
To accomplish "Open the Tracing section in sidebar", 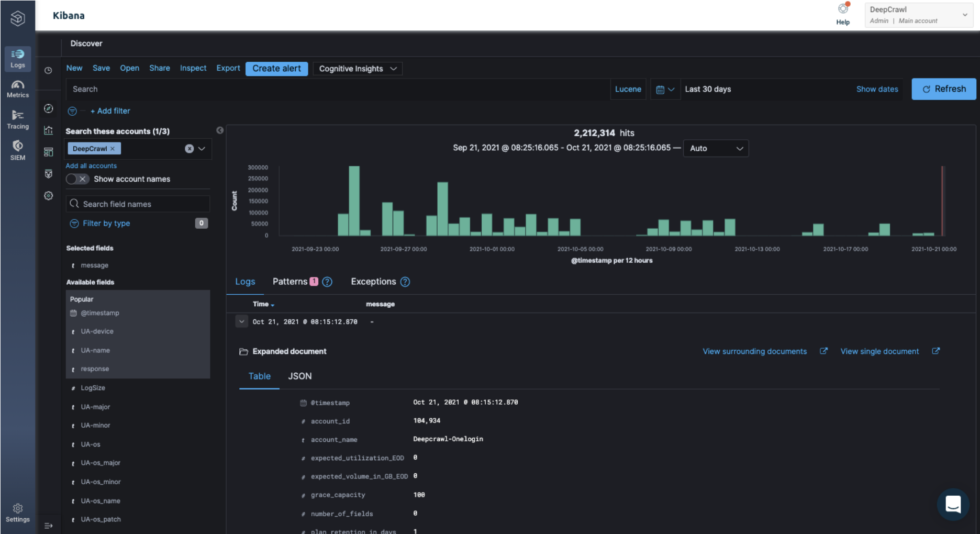I will (18, 120).
